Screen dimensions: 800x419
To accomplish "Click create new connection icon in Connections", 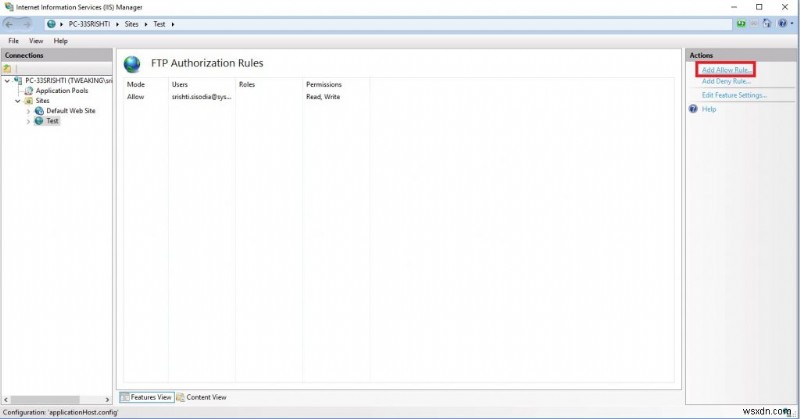I will point(7,68).
